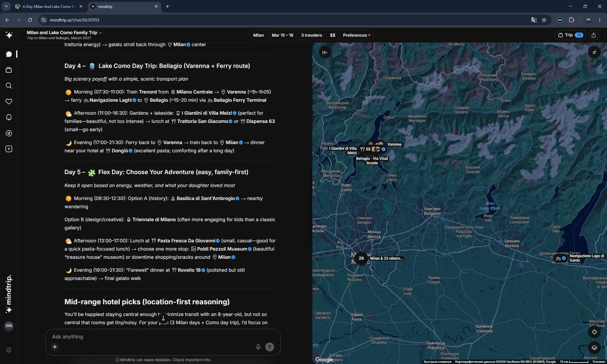Open the search magnifier in left sidebar

coord(9,86)
